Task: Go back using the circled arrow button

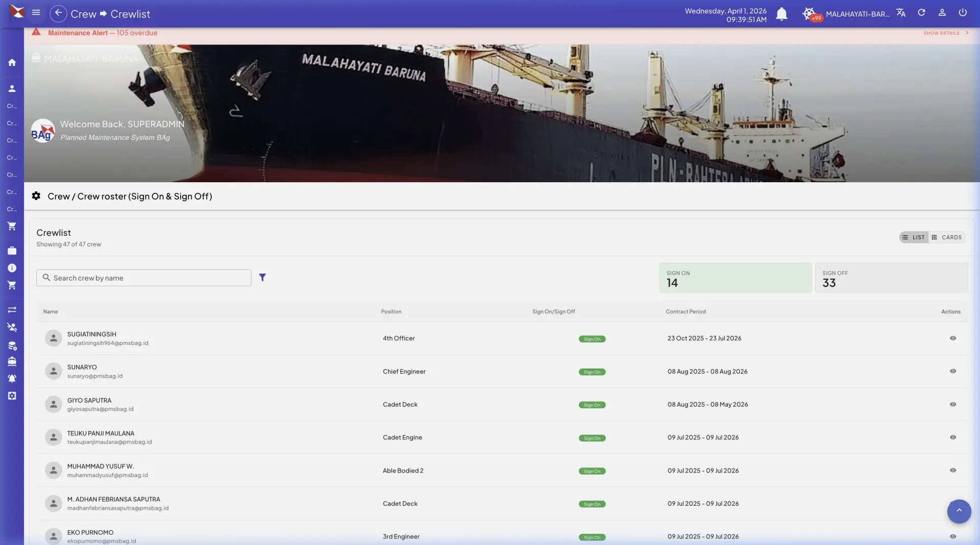Action: pos(58,13)
